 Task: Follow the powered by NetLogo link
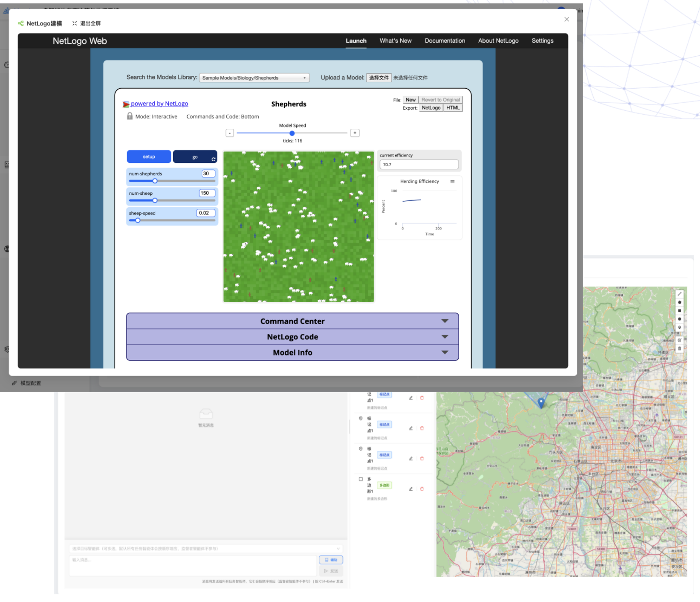point(159,104)
